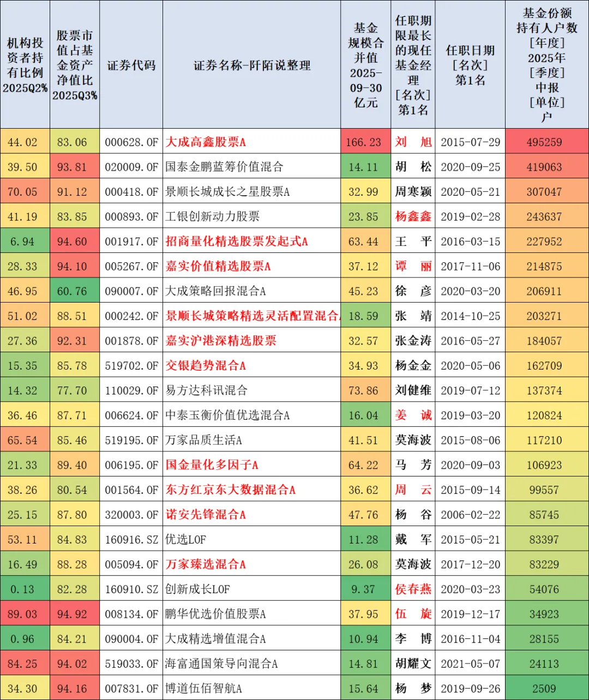Click the 任职期限最长的现任基金经理 header
Screen dimensions: 589x700
413,65
